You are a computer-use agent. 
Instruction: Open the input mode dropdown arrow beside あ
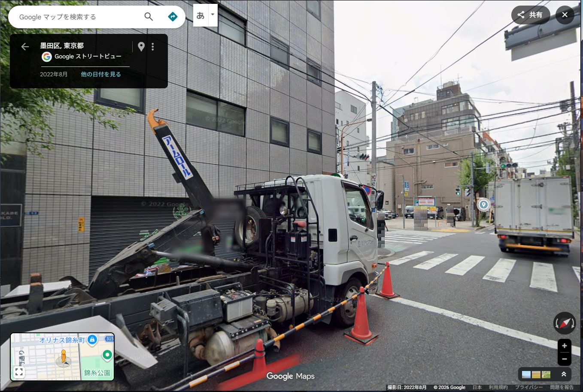tap(213, 15)
